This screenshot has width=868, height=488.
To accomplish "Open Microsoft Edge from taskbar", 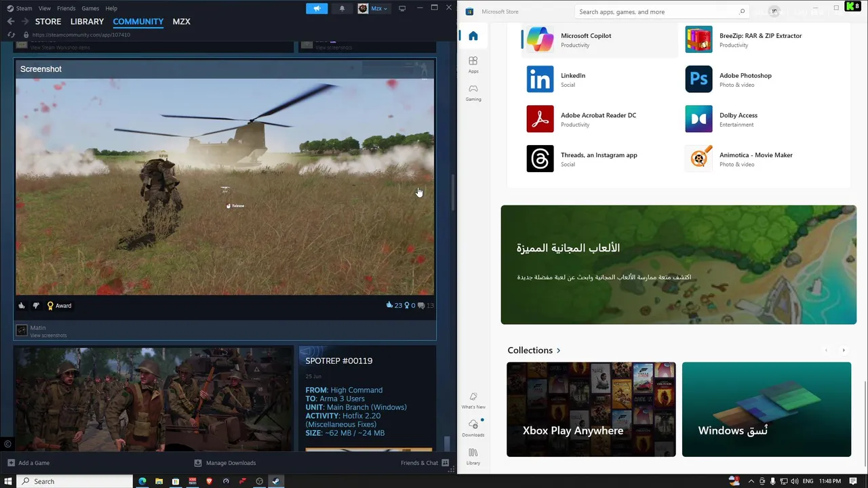I will tap(142, 481).
